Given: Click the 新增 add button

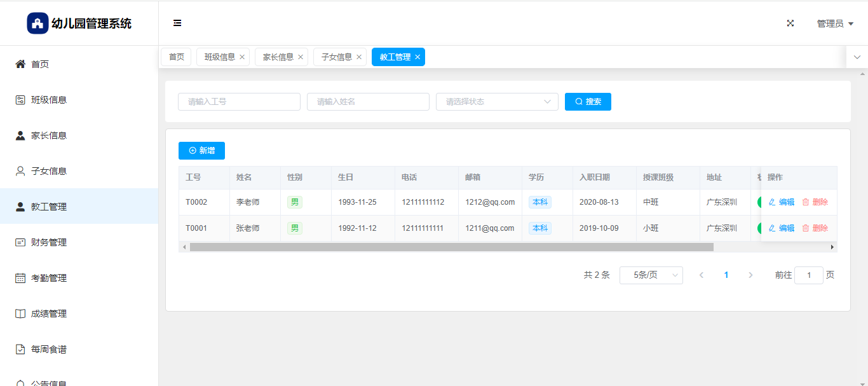Looking at the screenshot, I should (201, 151).
